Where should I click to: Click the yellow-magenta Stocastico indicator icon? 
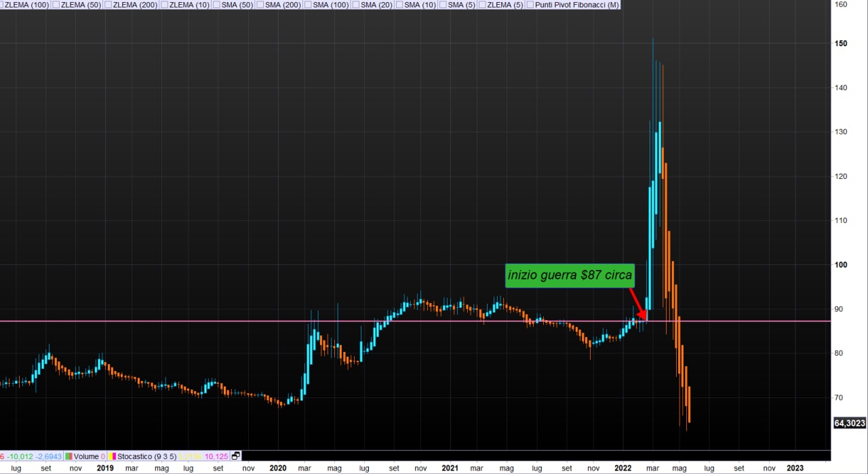(x=112, y=456)
